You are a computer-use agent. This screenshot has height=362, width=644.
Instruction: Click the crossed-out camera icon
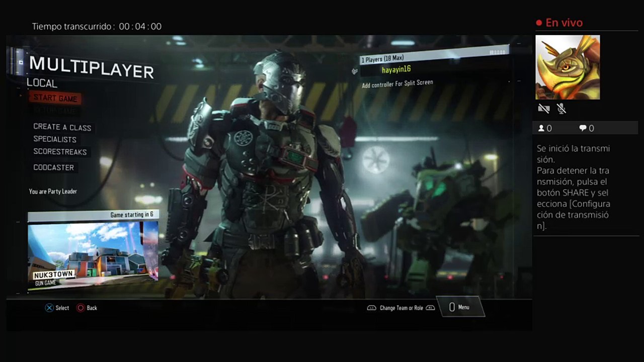[543, 108]
